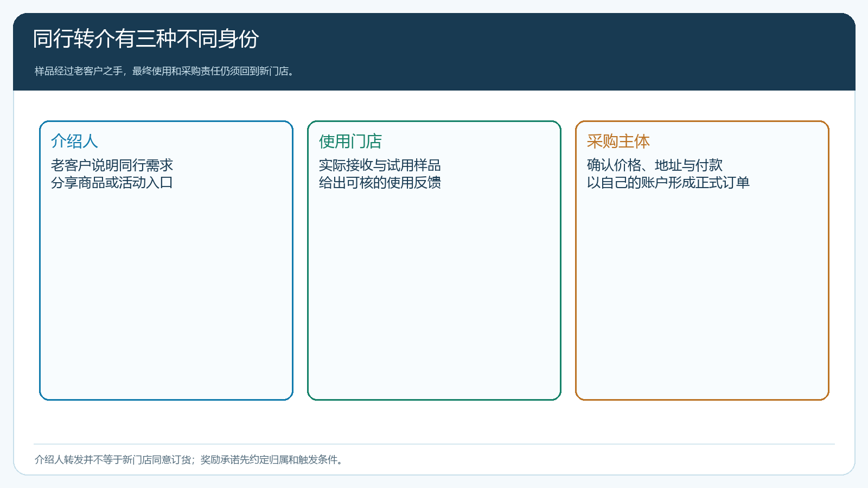The height and width of the screenshot is (488, 868).
Task: Click the 使用门店 card heading
Action: click(x=350, y=141)
